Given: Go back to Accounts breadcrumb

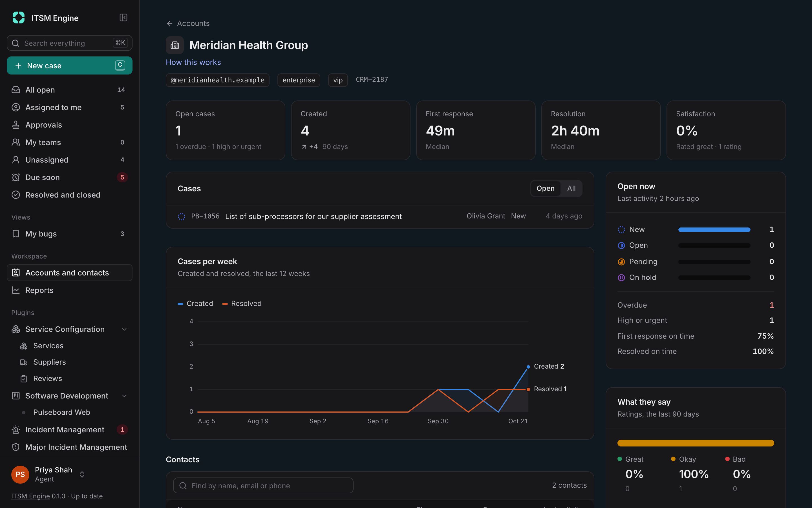Looking at the screenshot, I should point(193,23).
